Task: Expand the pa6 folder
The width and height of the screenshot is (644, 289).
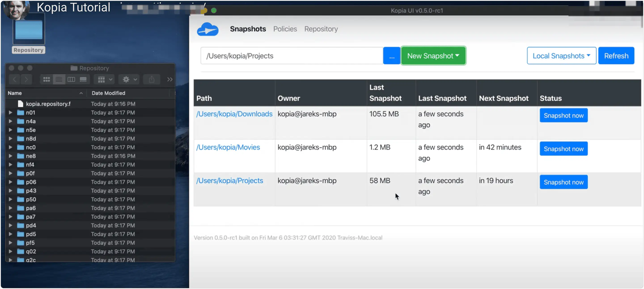Action: tap(11, 208)
